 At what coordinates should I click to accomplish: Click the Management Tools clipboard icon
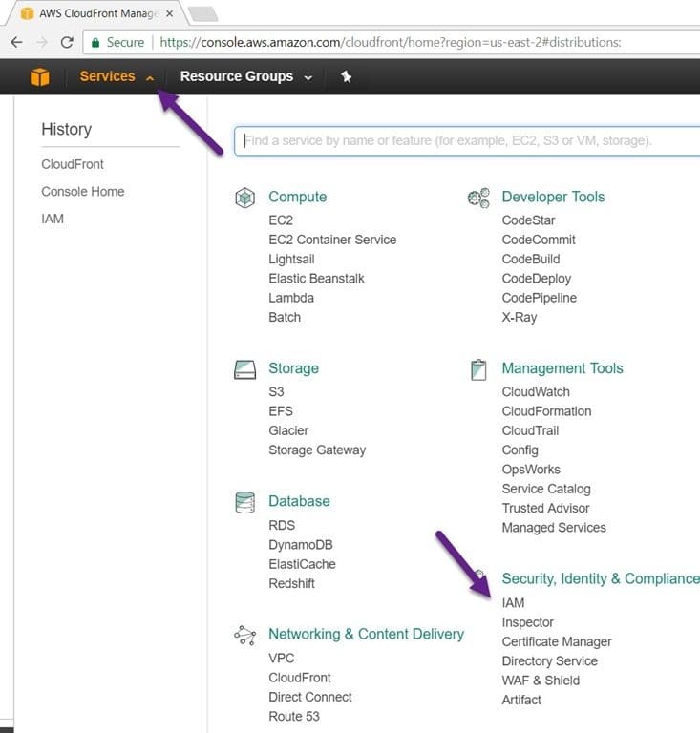pos(478,369)
